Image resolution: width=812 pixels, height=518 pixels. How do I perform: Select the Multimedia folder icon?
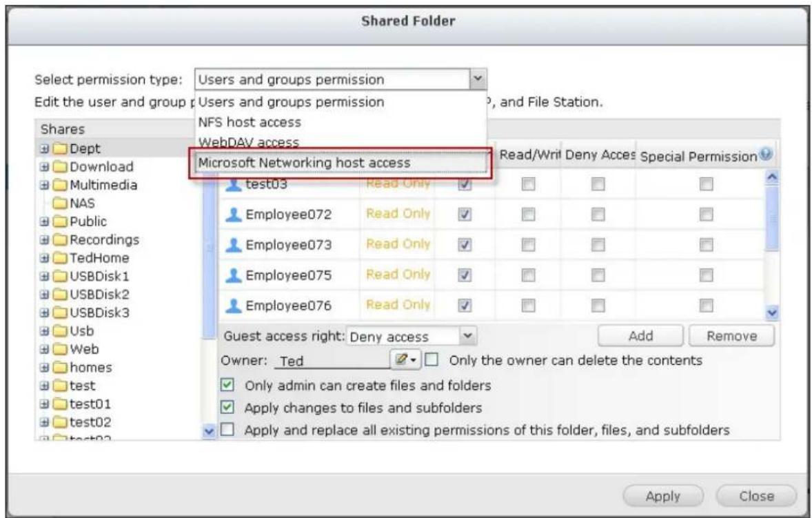point(60,185)
